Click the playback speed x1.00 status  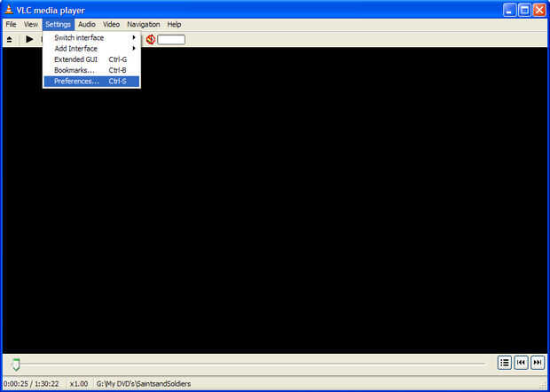(x=79, y=384)
